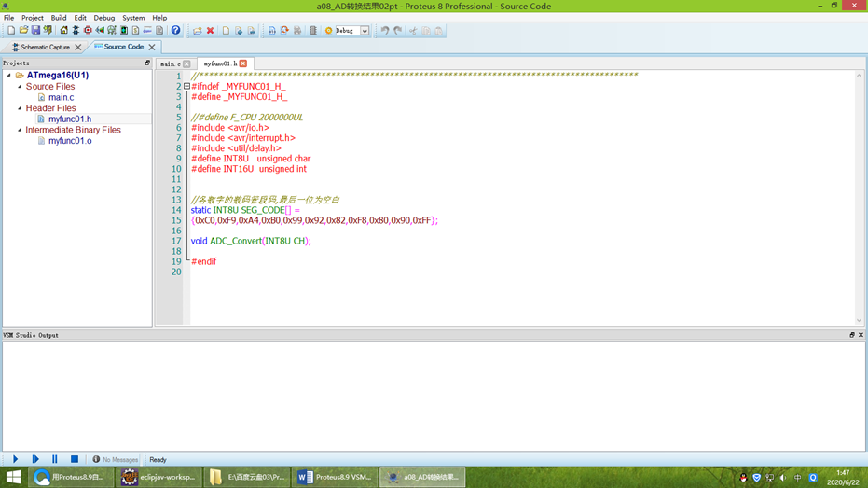The image size is (868, 489).
Task: Close the main.c editor tab
Action: (x=186, y=64)
